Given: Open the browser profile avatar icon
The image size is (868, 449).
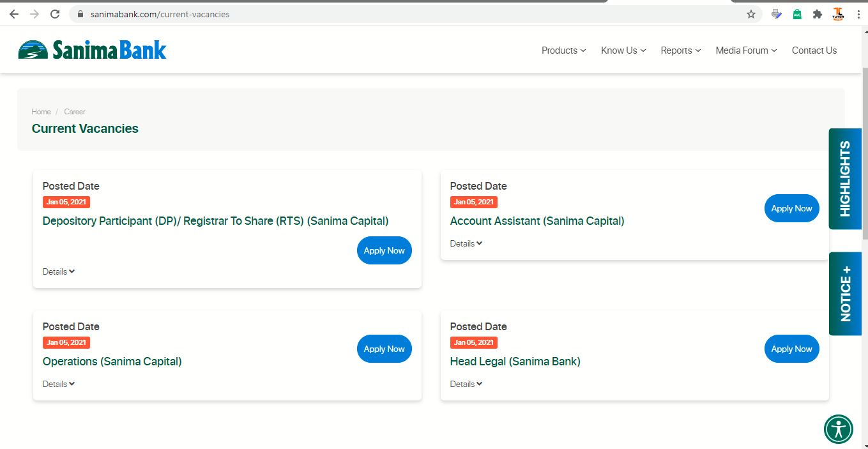Looking at the screenshot, I should tap(838, 14).
